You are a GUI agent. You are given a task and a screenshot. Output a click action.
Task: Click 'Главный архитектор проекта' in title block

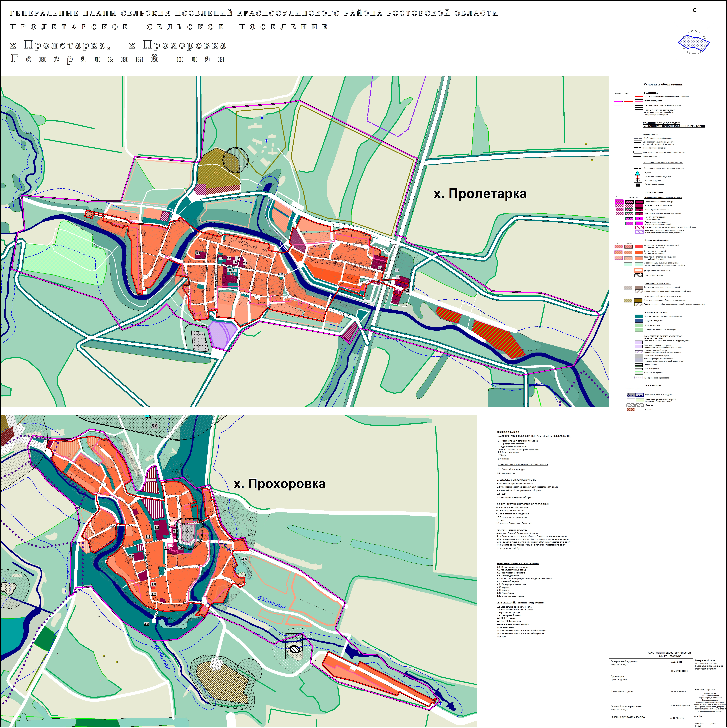pyautogui.click(x=628, y=717)
